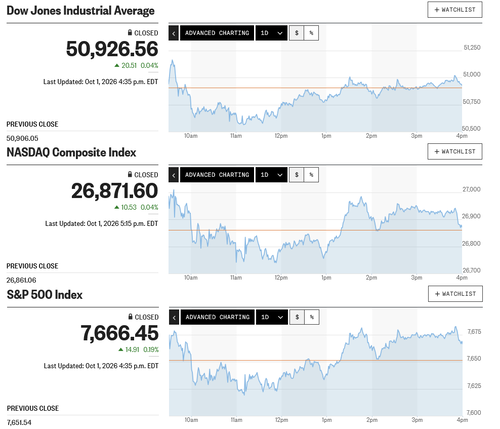Open the S&P 500 1D timeframe dropdown
This screenshot has height=429, width=500.
click(272, 317)
